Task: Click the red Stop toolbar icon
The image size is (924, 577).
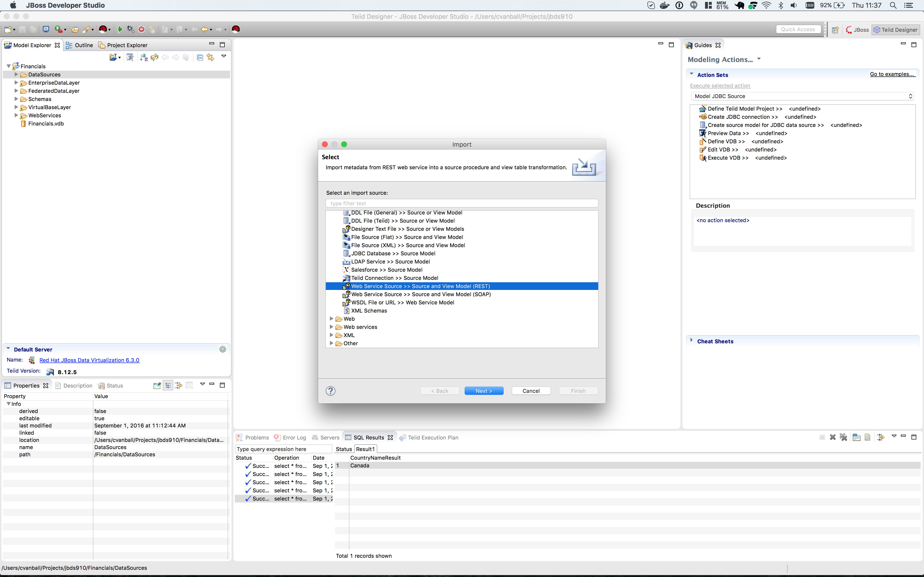Action: click(x=141, y=29)
